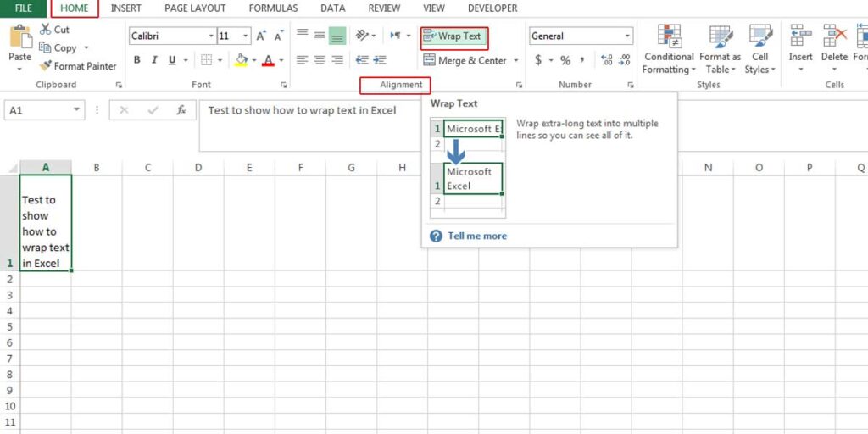Apply the Font Color red A
This screenshot has width=868, height=434.
(269, 60)
